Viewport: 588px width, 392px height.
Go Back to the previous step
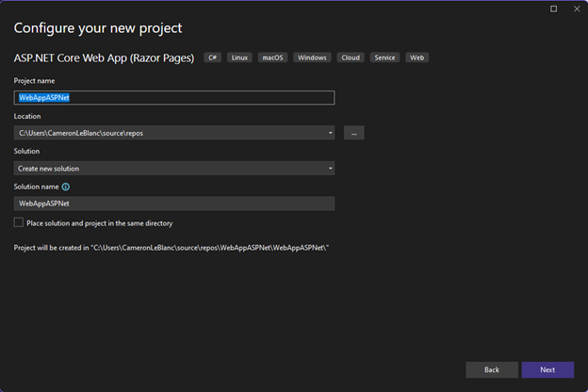tap(492, 370)
